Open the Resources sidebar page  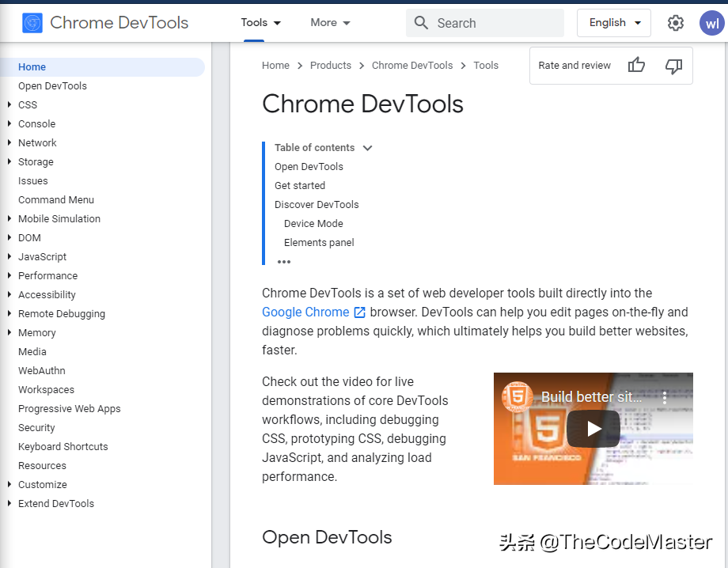(42, 466)
